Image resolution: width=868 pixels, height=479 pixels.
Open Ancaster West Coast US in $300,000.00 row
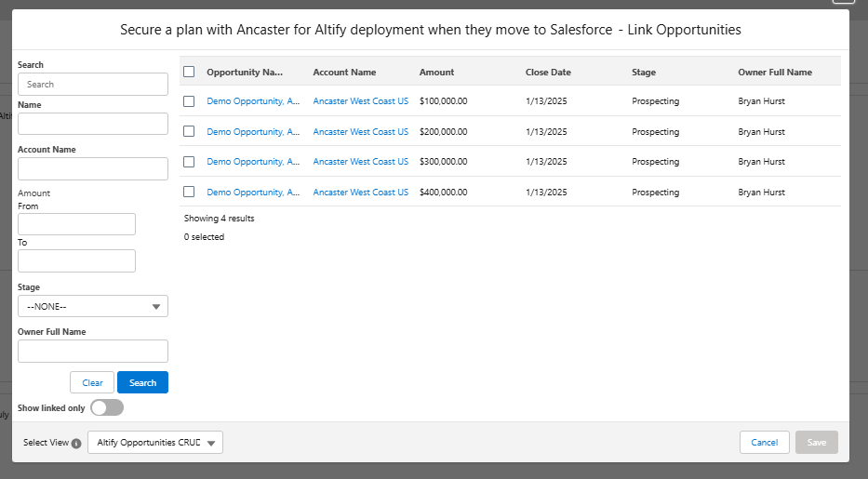click(x=360, y=162)
